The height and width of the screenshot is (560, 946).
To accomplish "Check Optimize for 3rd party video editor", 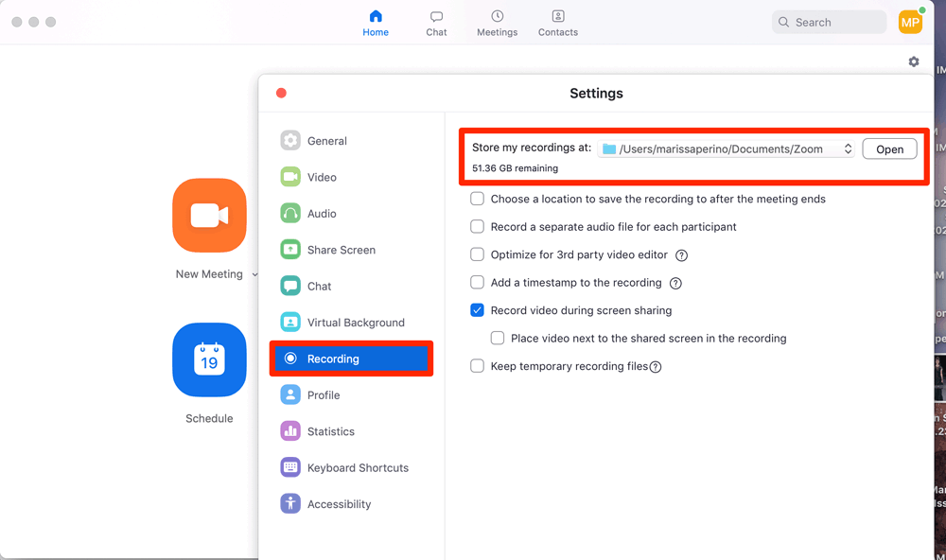I will pyautogui.click(x=477, y=254).
